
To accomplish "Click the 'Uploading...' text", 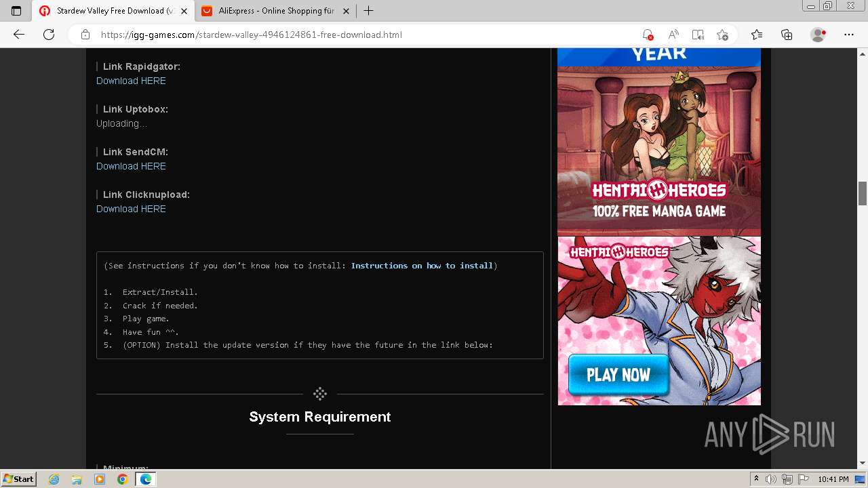I will point(121,123).
